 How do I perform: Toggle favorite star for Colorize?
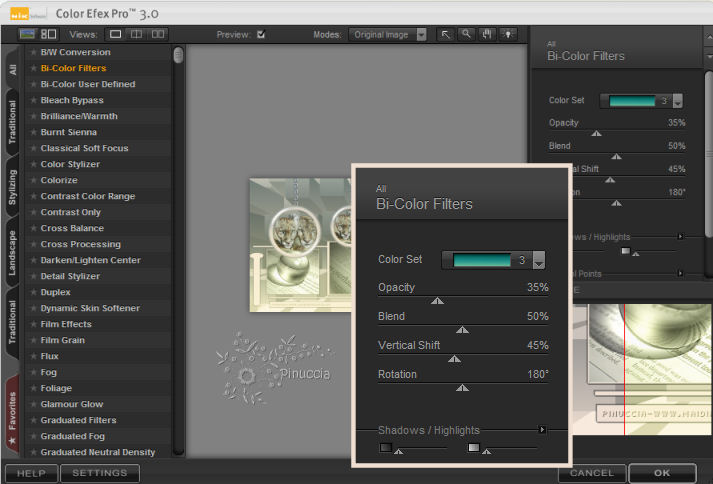(34, 180)
